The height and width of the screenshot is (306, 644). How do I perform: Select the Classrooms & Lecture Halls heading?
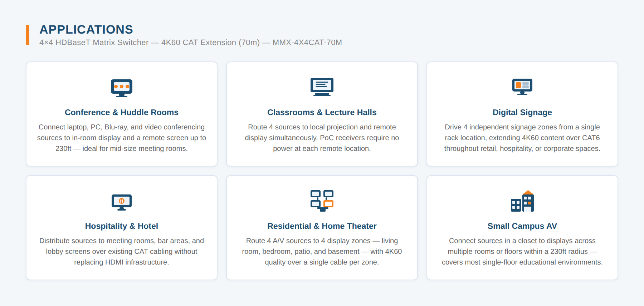click(x=322, y=112)
